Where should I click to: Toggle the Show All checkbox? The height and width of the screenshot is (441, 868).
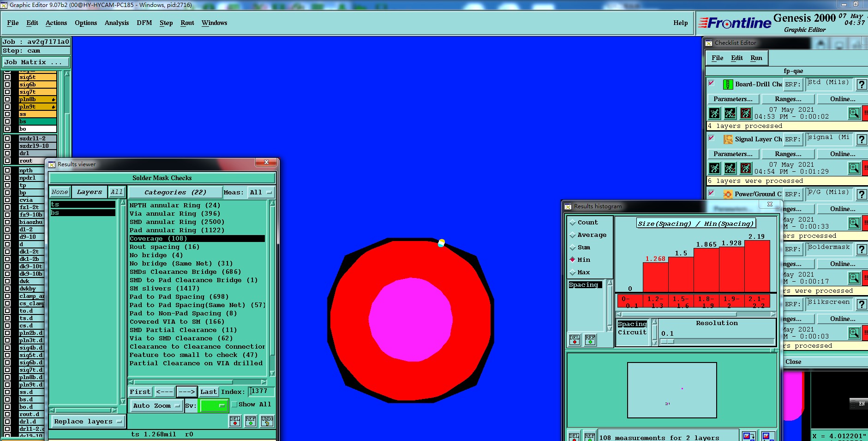(234, 405)
